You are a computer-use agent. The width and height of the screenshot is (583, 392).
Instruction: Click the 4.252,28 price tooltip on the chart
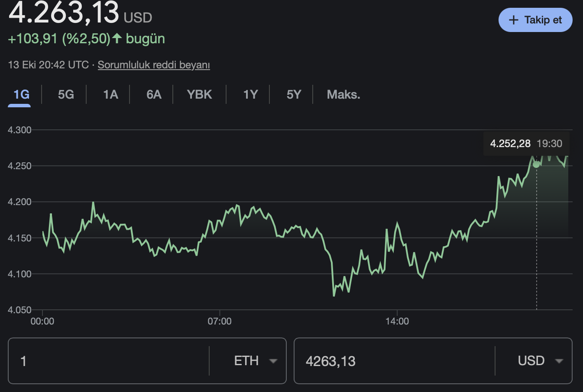[510, 144]
